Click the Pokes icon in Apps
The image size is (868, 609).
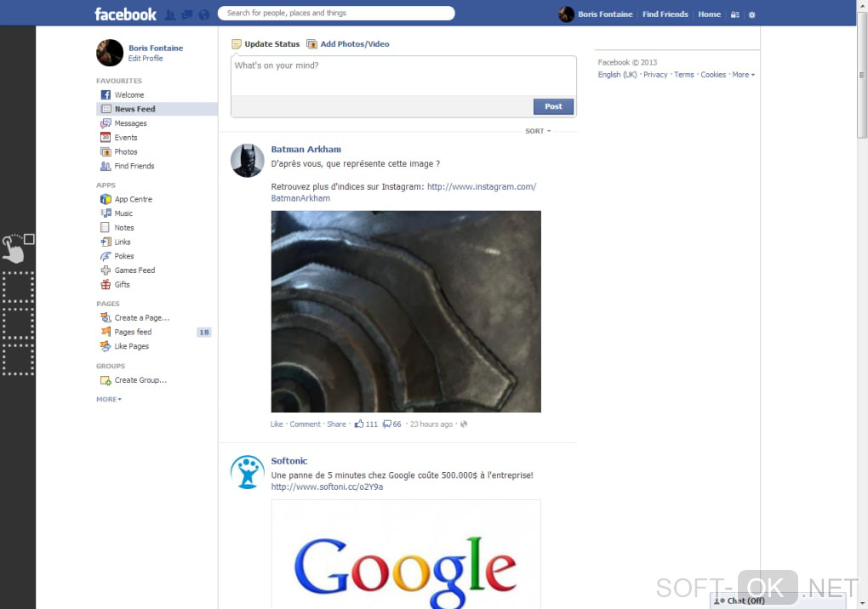106,256
